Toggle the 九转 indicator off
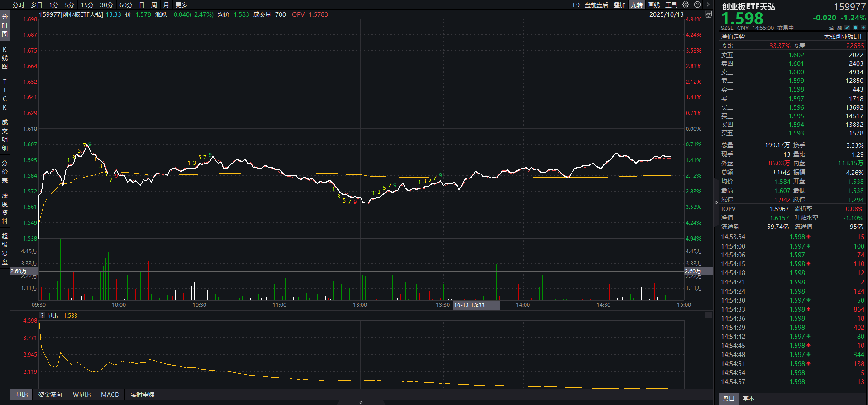Image resolution: width=868 pixels, height=405 pixels. pos(636,5)
